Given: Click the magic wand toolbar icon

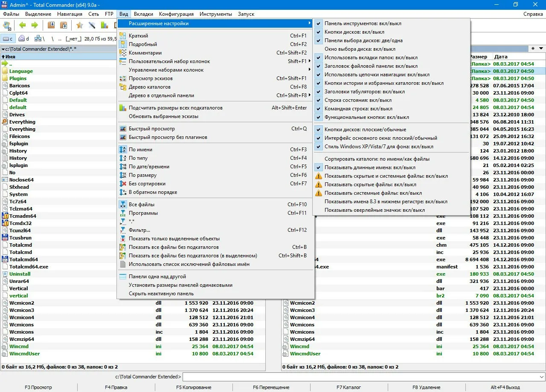Looking at the screenshot, I should [x=92, y=26].
